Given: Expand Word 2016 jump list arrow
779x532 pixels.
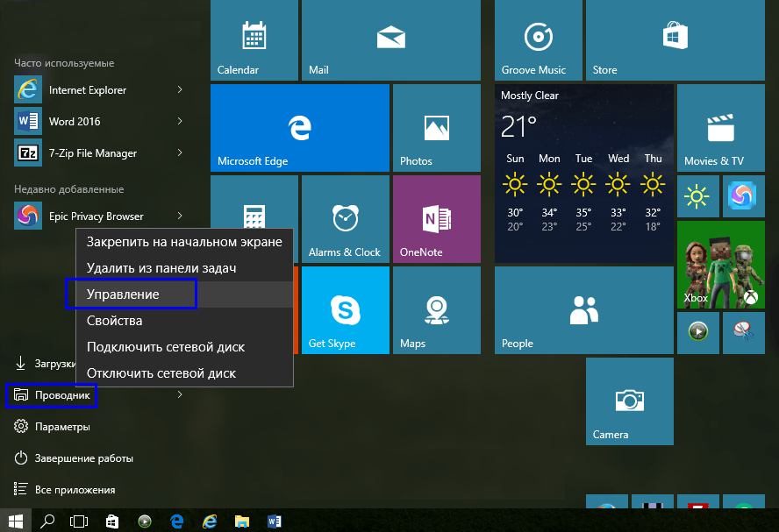Looking at the screenshot, I should [x=180, y=122].
